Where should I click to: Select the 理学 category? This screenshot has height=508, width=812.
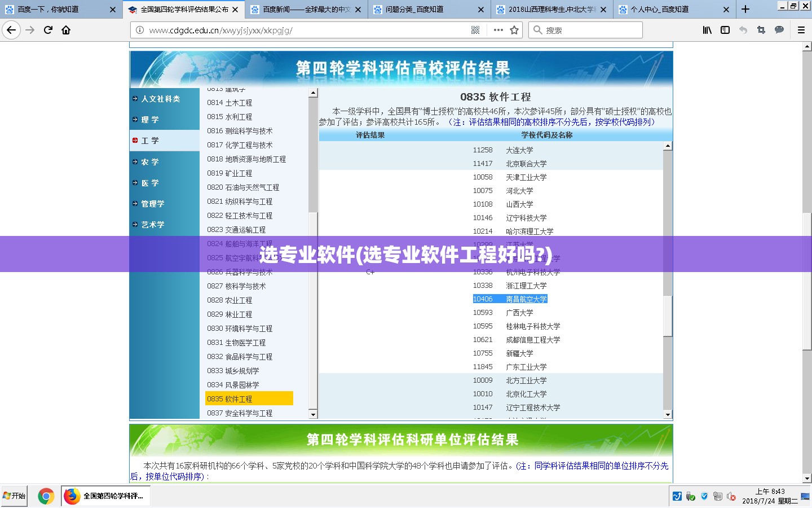(150, 120)
